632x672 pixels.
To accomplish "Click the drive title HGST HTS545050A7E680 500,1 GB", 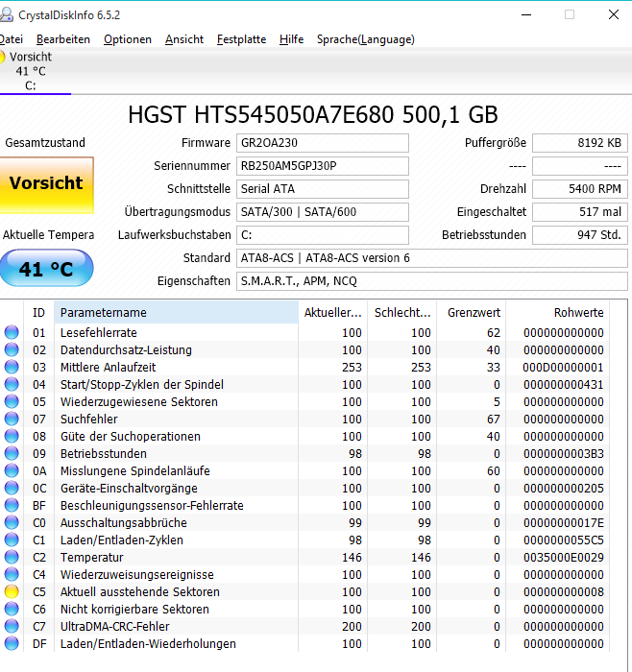I will (313, 115).
